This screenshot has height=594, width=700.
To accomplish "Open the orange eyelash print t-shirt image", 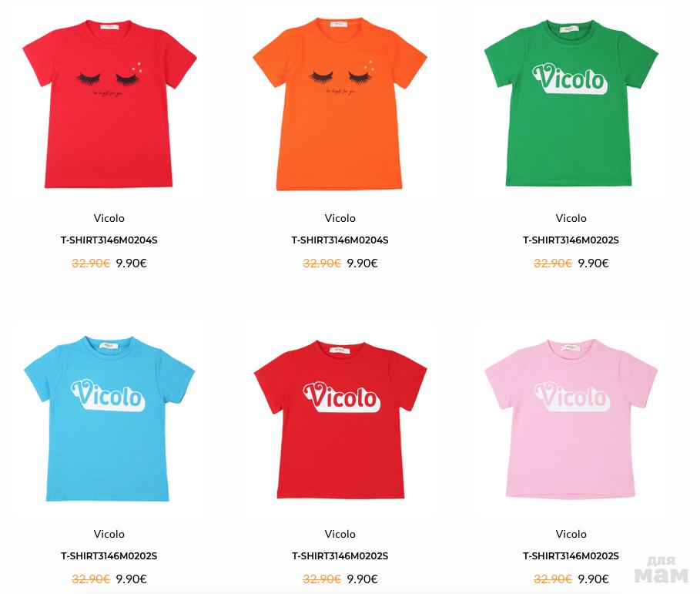I will [340, 104].
